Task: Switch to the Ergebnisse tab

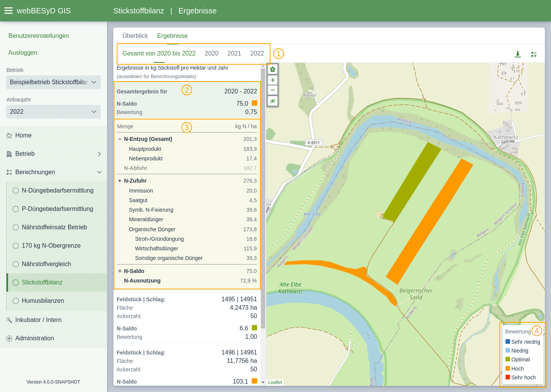Action: click(172, 36)
